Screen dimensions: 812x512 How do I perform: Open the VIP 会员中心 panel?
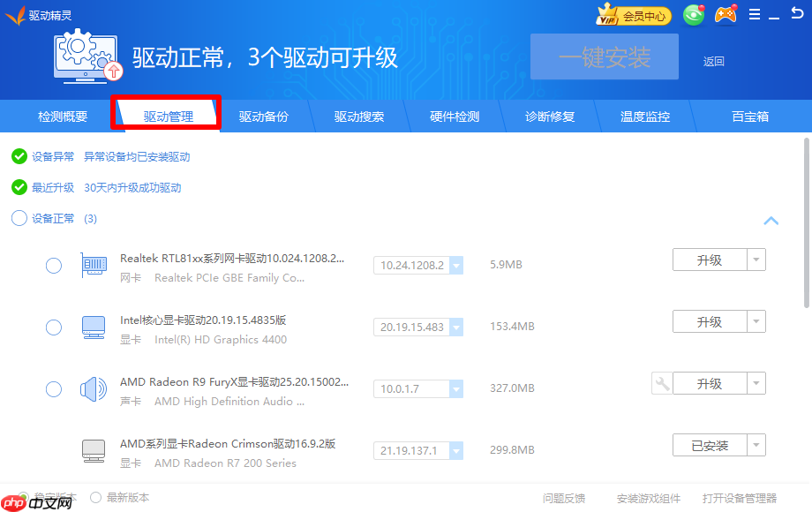[x=632, y=15]
